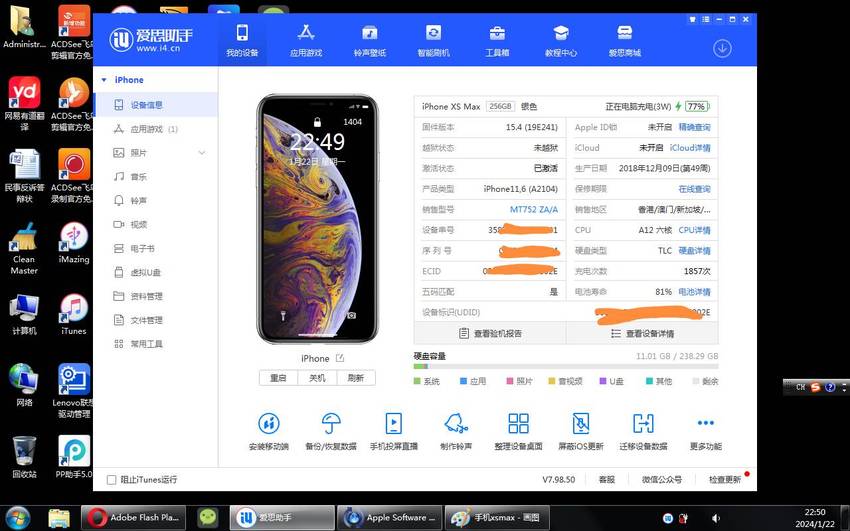Open the title bar list menu icon
850x531 pixels.
705,20
